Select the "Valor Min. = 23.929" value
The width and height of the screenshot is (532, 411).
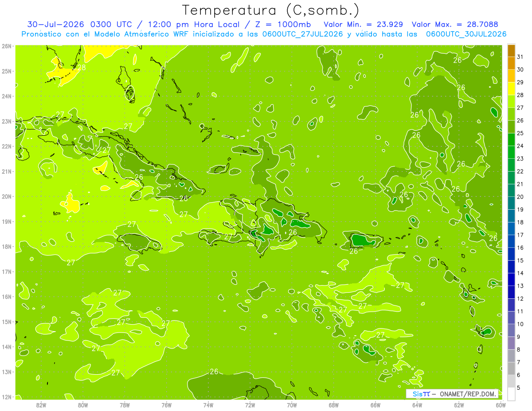click(x=364, y=24)
